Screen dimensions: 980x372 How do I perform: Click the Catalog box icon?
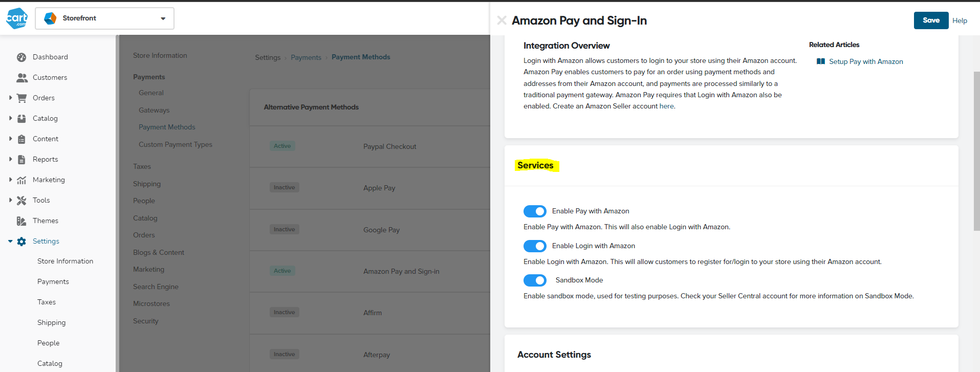[21, 118]
